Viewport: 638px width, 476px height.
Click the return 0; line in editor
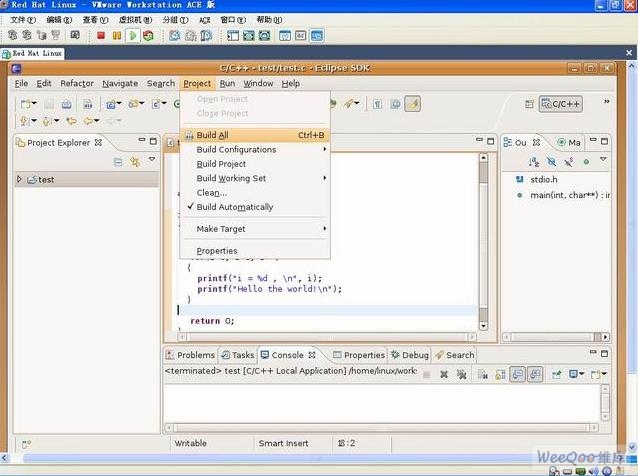point(212,321)
